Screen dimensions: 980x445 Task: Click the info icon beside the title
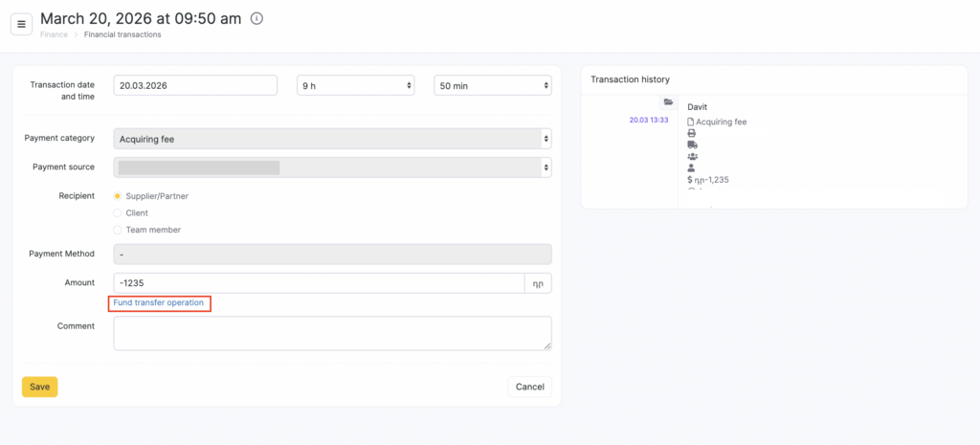[256, 19]
